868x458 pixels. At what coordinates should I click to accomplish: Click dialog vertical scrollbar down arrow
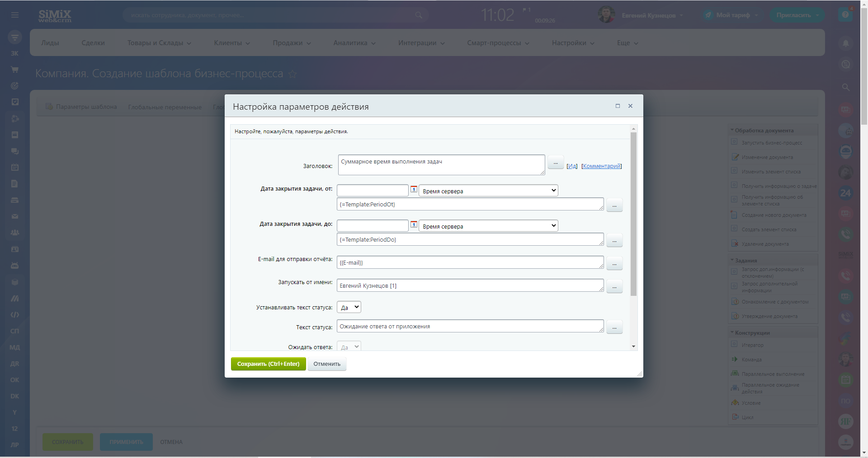click(x=633, y=346)
